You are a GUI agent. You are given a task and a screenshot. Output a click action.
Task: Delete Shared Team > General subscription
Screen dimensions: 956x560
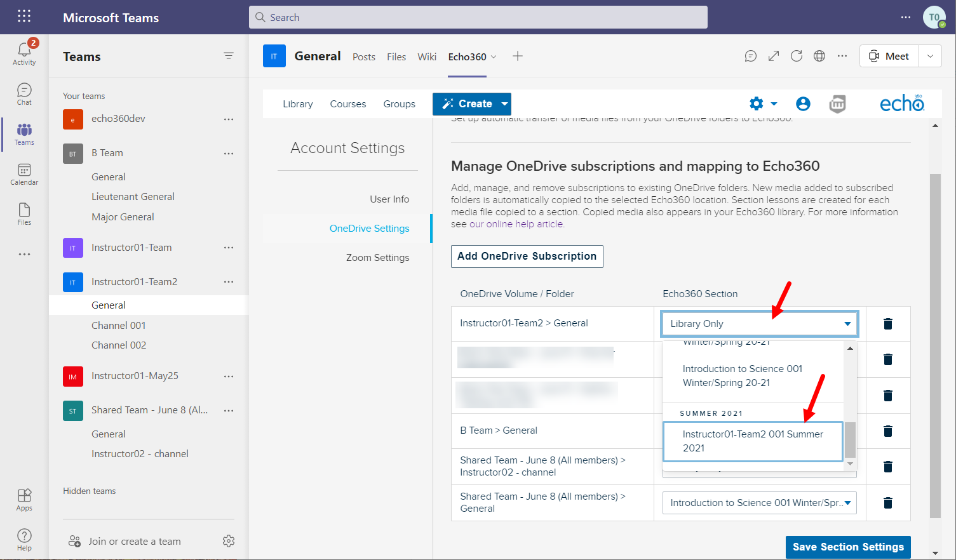point(888,503)
